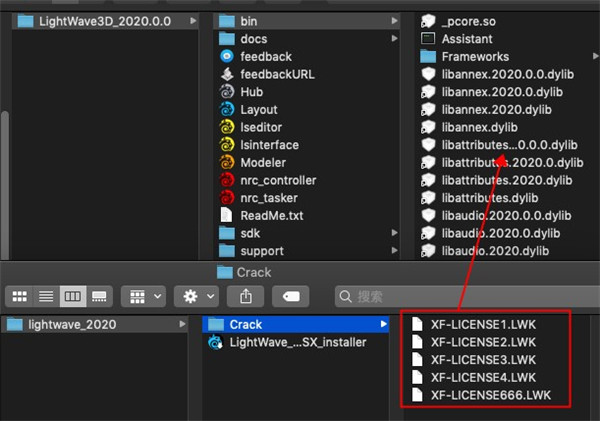
Task: Expand the Frameworks folder arrow
Action: coord(595,56)
